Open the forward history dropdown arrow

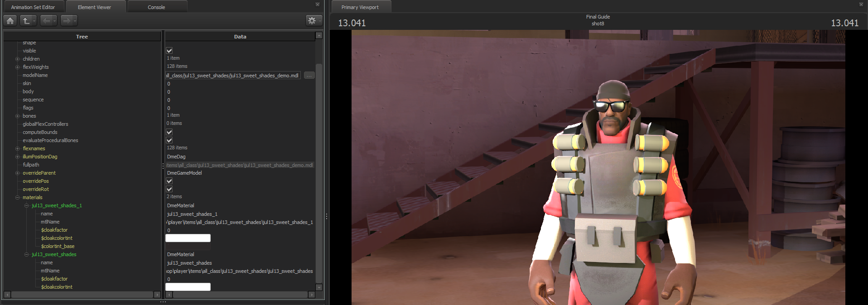(75, 20)
